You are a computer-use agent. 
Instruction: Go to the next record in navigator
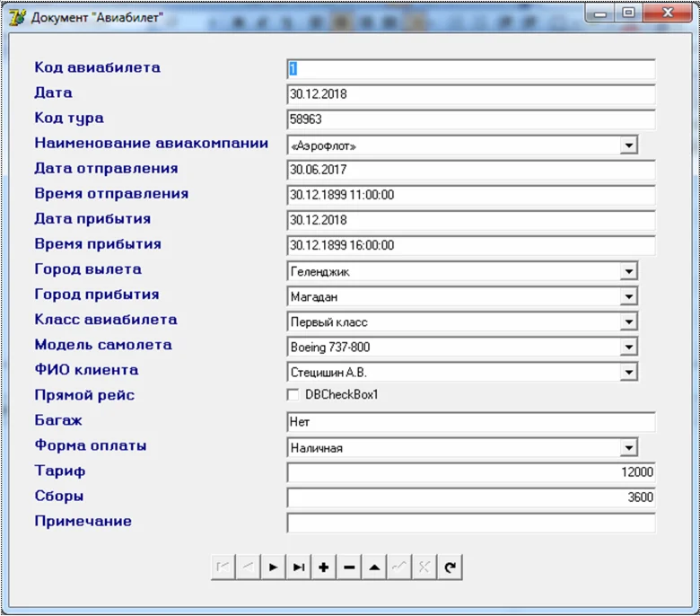[x=273, y=567]
